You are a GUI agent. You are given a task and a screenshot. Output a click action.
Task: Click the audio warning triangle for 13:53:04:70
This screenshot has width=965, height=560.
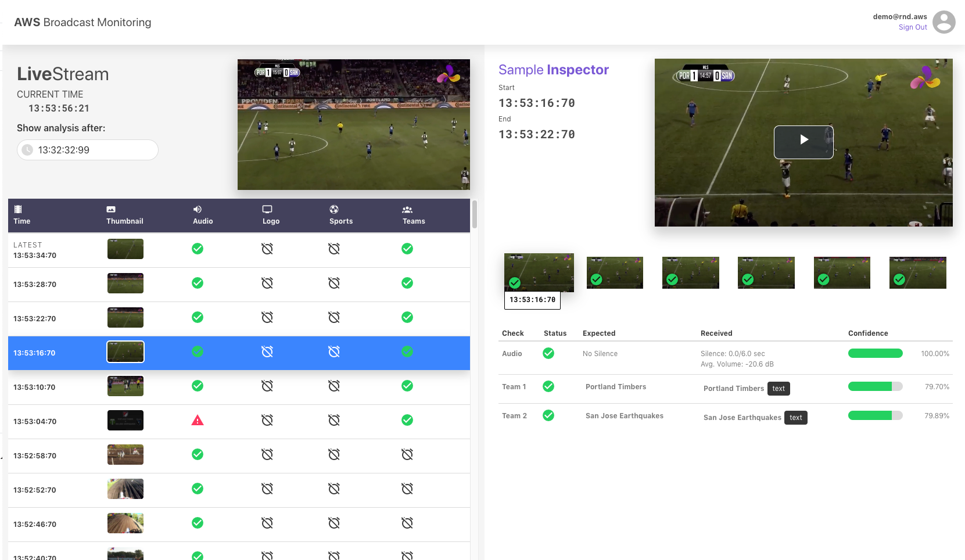[198, 420]
